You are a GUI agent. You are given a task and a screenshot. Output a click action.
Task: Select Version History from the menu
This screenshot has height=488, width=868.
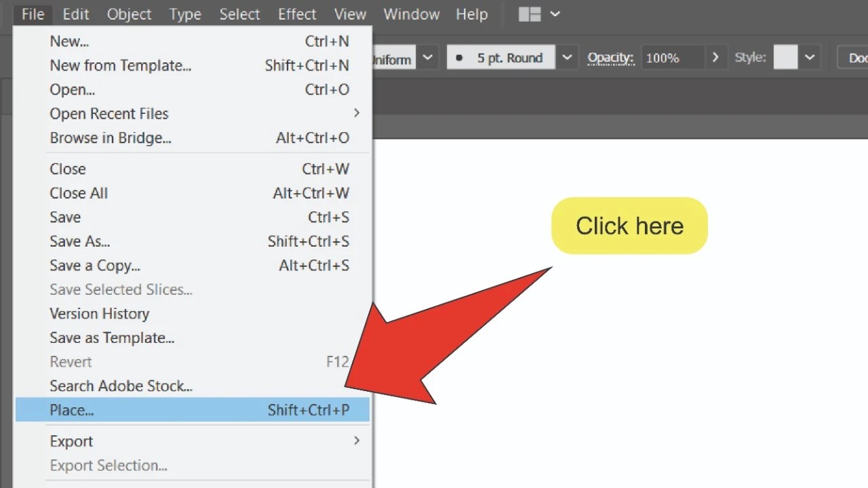coord(99,313)
